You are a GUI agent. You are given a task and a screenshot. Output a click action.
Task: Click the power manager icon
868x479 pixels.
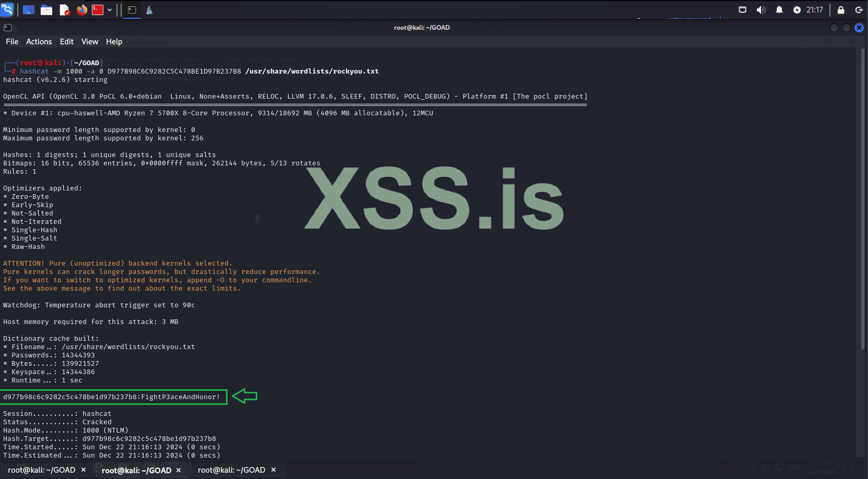[797, 10]
